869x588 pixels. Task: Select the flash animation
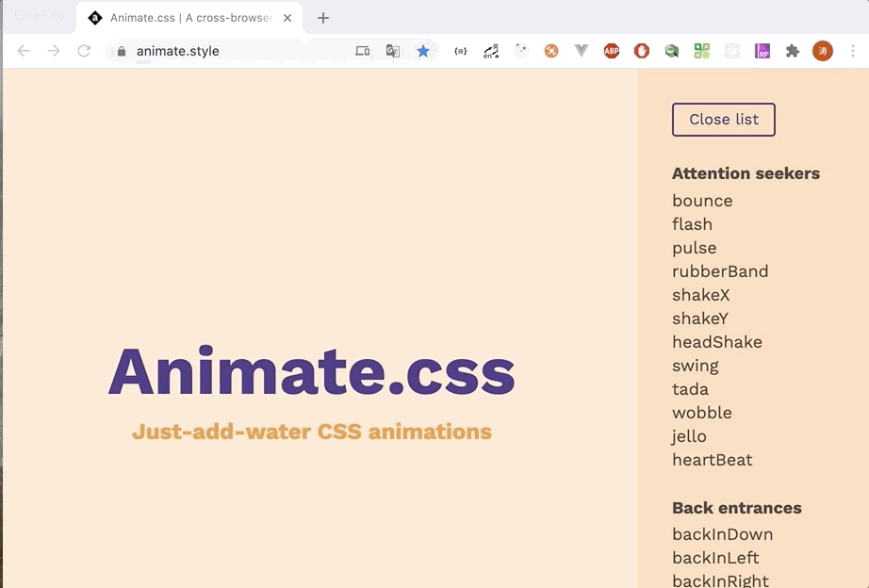(x=692, y=224)
